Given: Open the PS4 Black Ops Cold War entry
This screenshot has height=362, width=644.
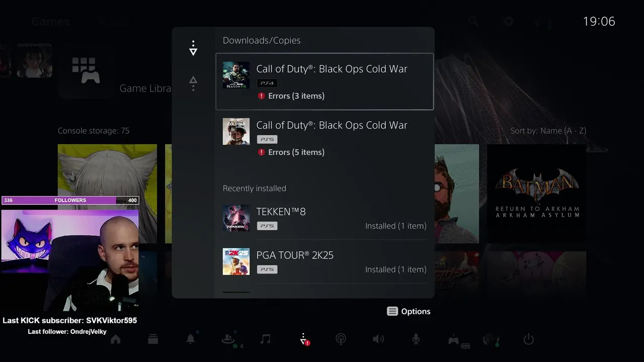Looking at the screenshot, I should coord(325,81).
